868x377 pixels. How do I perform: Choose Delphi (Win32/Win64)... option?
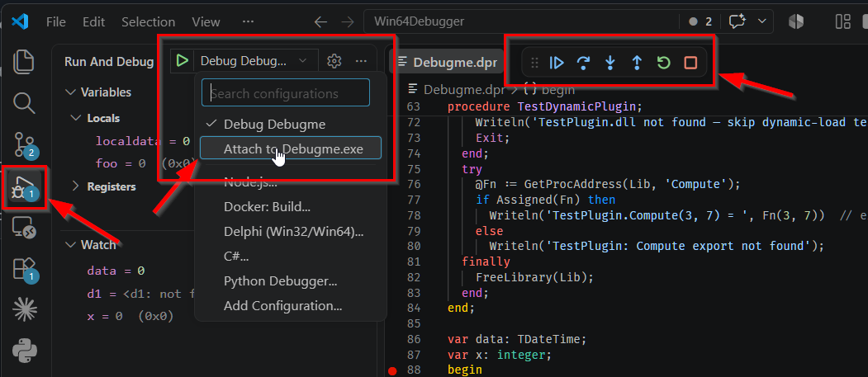tap(290, 232)
